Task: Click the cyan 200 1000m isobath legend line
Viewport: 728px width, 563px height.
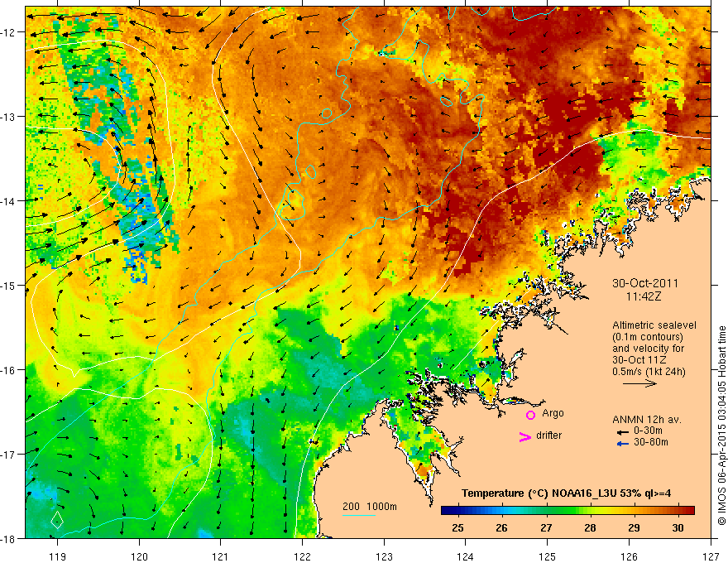Action: 359,516
